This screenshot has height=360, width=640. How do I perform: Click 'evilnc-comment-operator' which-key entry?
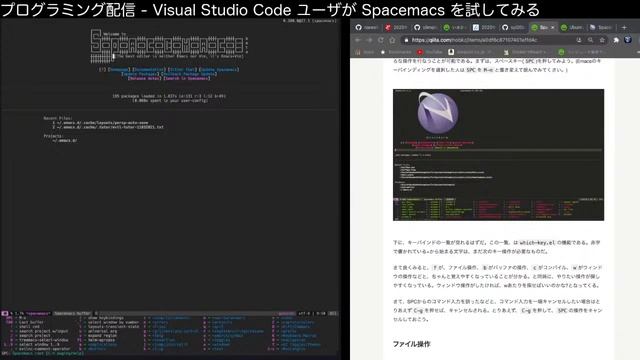coord(44,349)
